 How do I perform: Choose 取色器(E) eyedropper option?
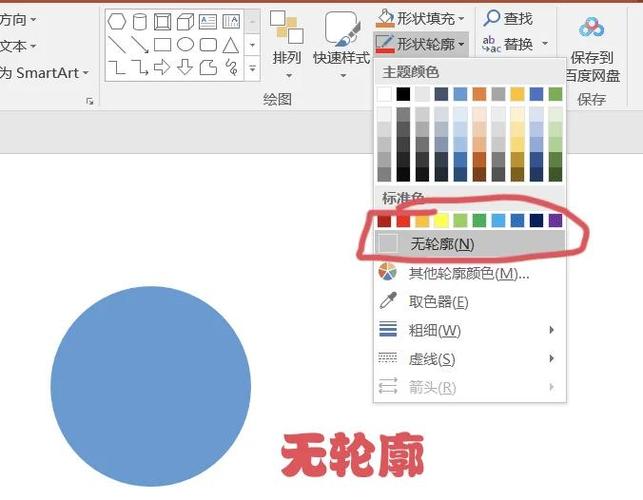pos(470,301)
